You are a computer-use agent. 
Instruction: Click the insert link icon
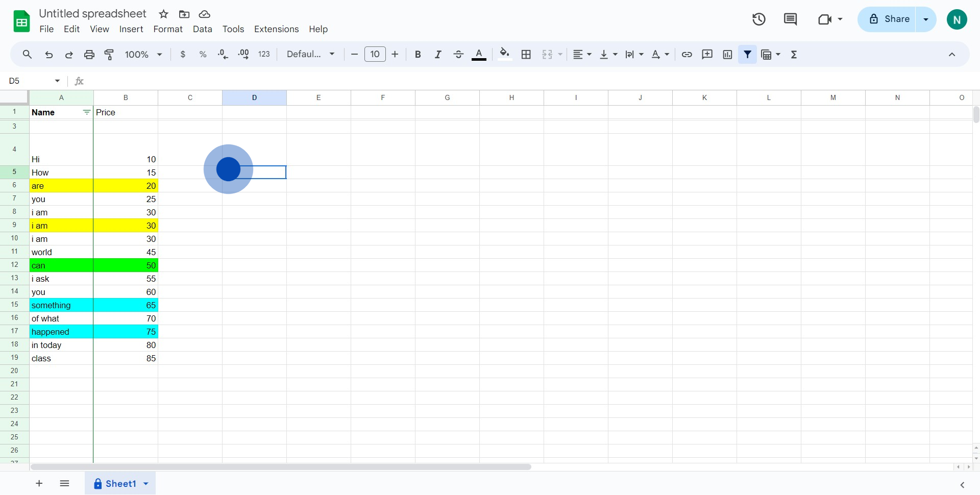[687, 55]
